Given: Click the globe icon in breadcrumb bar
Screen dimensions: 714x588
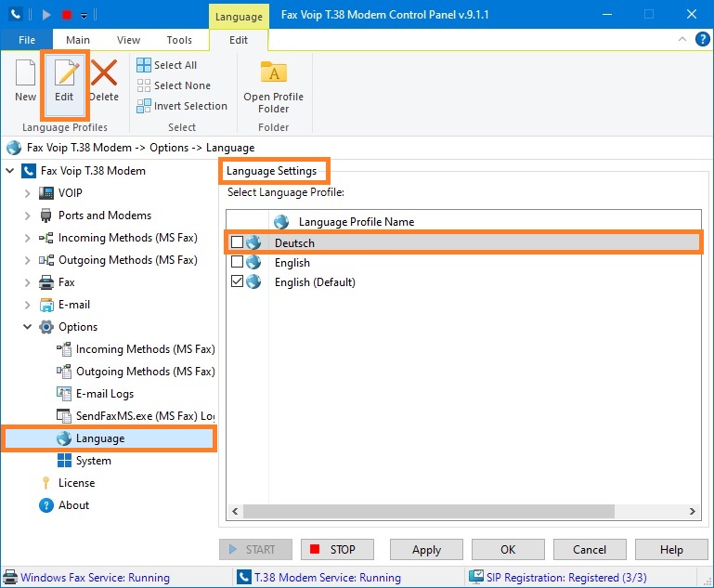Looking at the screenshot, I should (14, 148).
